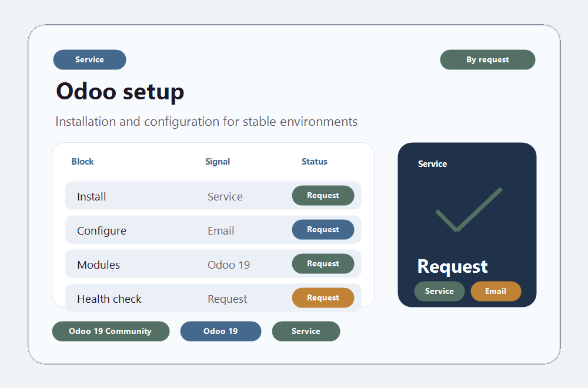Click the orange Email pill in dark card

pos(496,291)
